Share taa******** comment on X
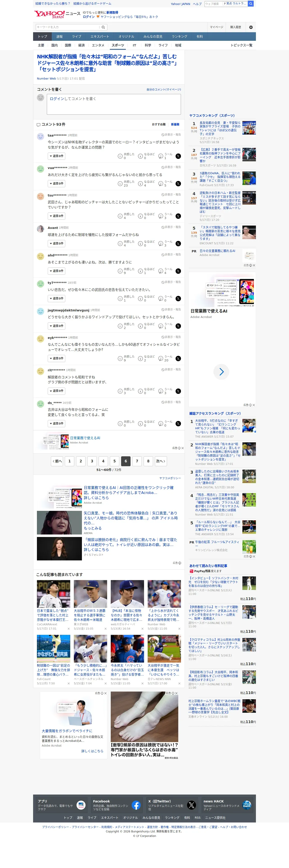Image resolution: width=289 pixels, height=868 pixels. click(x=178, y=156)
